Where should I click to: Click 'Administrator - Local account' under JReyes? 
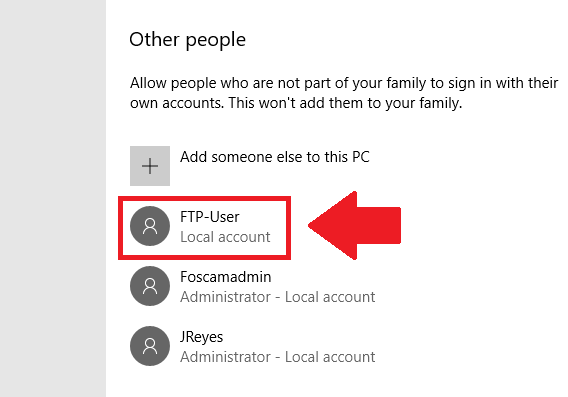point(277,357)
